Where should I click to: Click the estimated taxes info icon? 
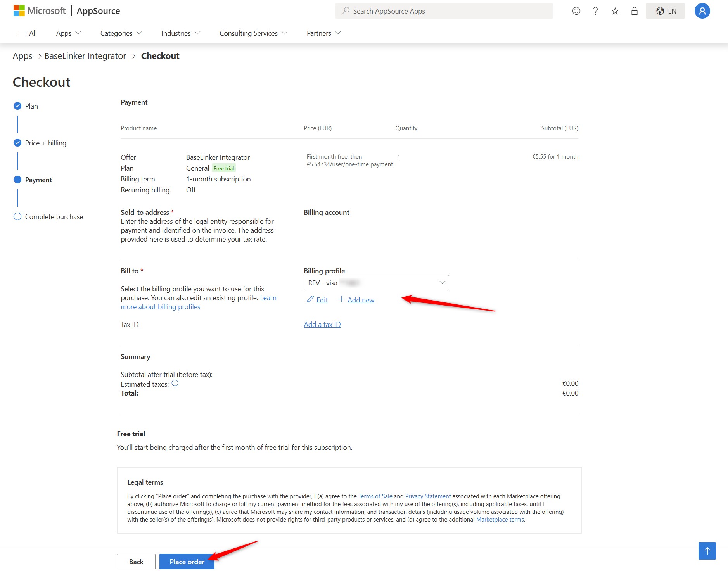pos(175,383)
